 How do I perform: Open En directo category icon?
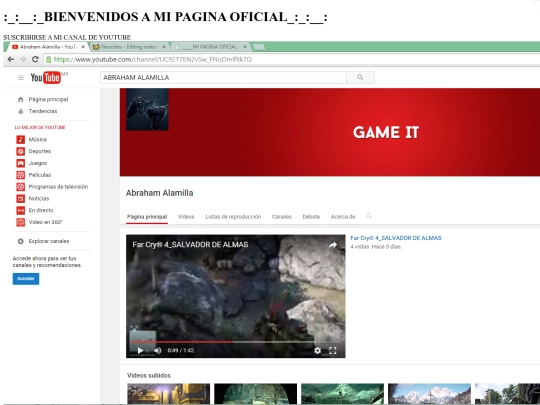pyautogui.click(x=21, y=210)
